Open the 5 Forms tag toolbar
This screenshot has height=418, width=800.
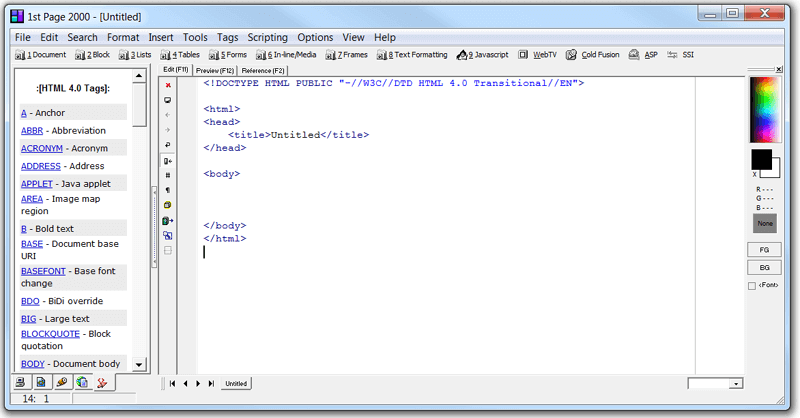pyautogui.click(x=228, y=55)
